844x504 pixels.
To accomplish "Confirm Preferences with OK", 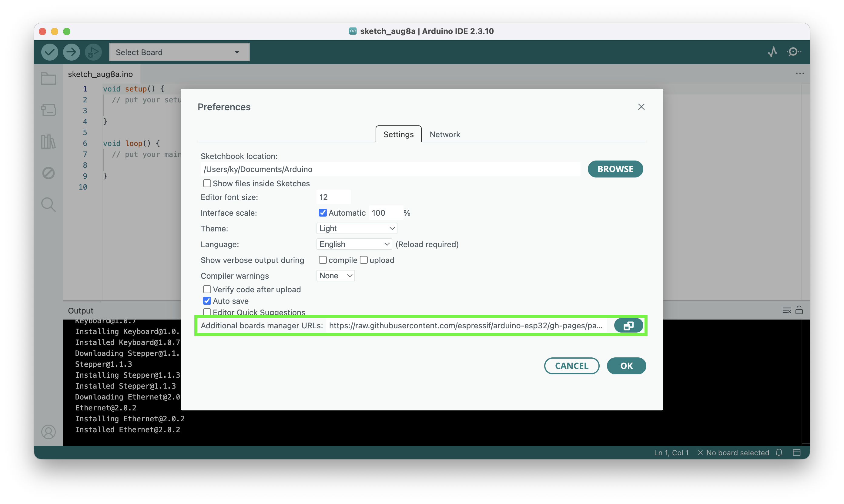I will point(626,366).
